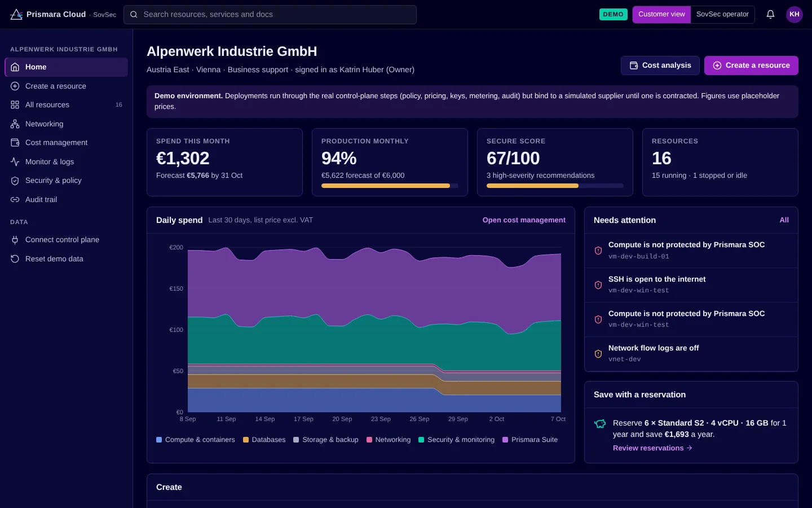The width and height of the screenshot is (812, 508).
Task: Click the yellow shield icon for Network flow logs
Action: [x=598, y=354]
